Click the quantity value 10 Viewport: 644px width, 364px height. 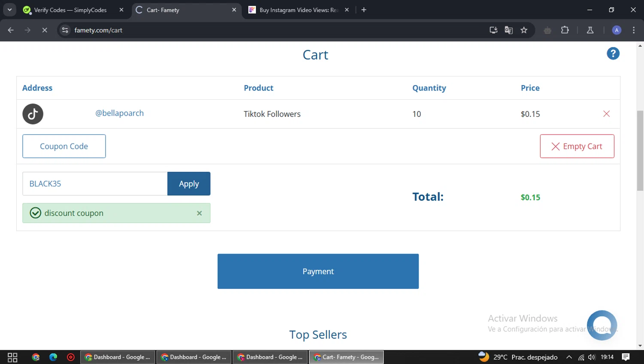[x=416, y=114]
